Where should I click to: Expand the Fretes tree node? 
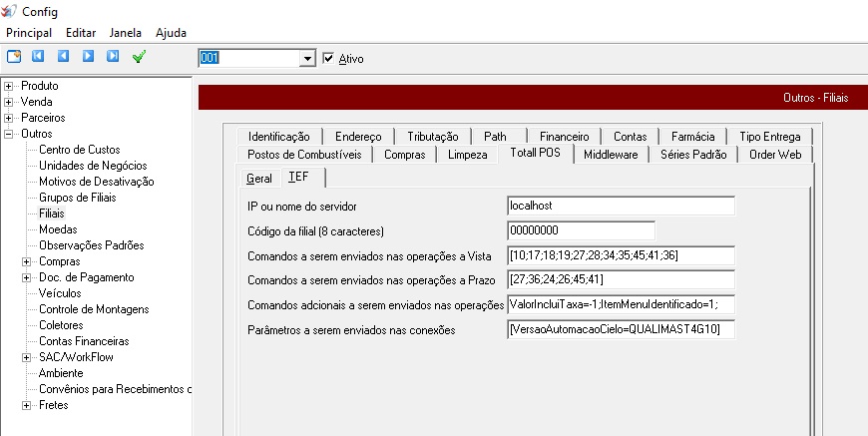[26, 405]
